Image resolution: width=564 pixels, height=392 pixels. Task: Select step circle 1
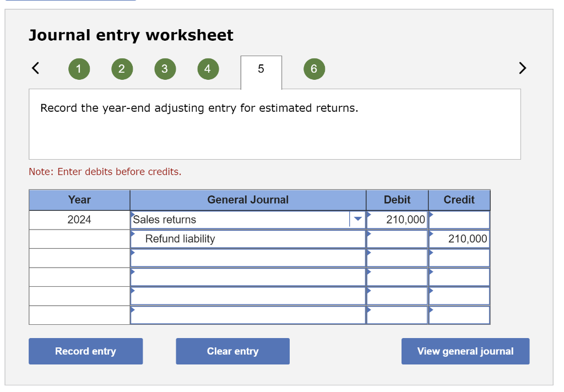tap(79, 69)
